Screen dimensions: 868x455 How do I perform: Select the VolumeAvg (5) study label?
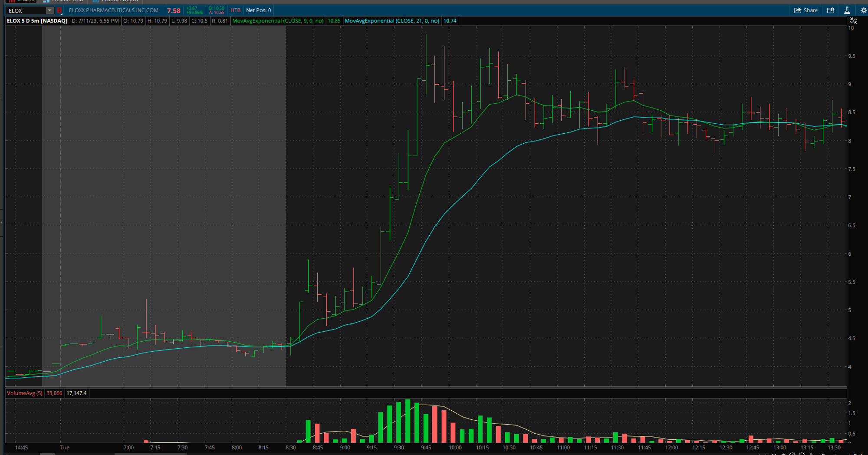25,393
